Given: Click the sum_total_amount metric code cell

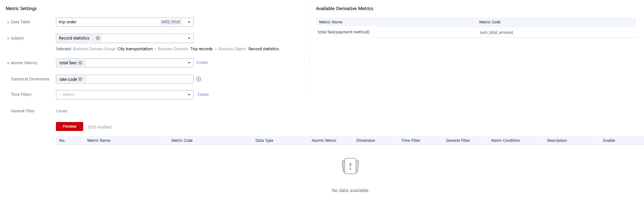Looking at the screenshot, I should click(x=496, y=32).
